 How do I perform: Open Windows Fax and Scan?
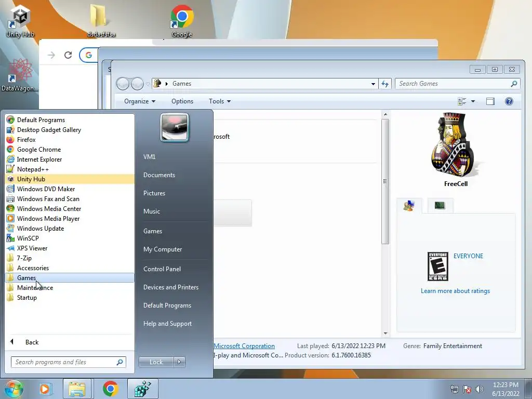tap(70, 198)
